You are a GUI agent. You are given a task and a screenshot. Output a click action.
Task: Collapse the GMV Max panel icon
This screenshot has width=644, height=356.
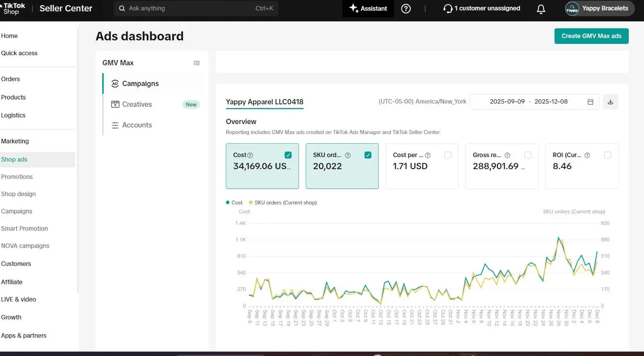196,63
